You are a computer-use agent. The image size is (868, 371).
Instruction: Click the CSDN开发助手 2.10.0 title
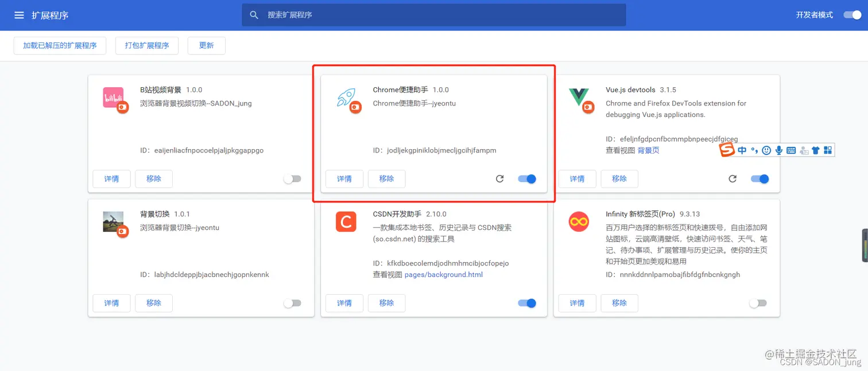[x=410, y=214]
